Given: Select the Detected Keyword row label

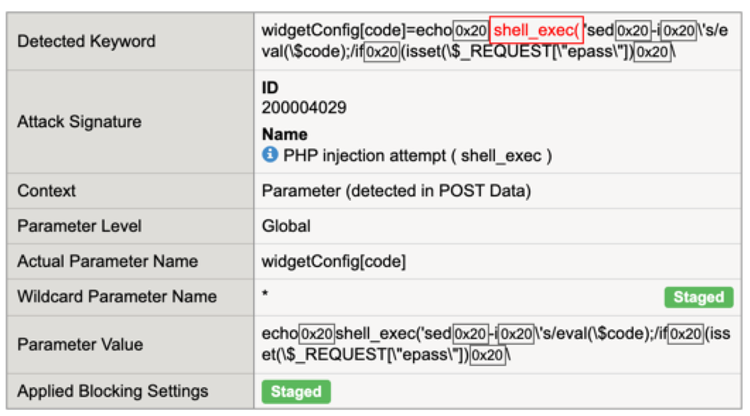Looking at the screenshot, I should [87, 41].
